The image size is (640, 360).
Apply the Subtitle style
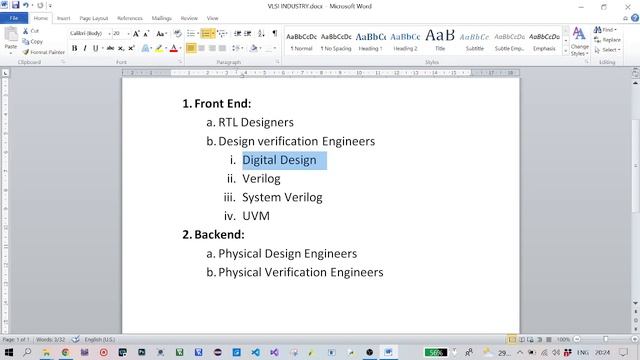point(475,41)
